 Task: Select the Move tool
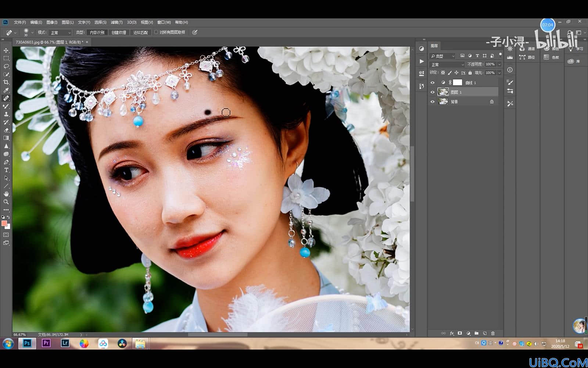[x=6, y=50]
